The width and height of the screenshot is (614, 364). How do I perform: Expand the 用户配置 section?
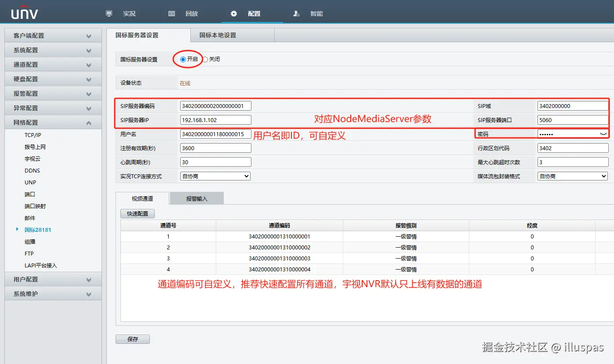coord(53,279)
